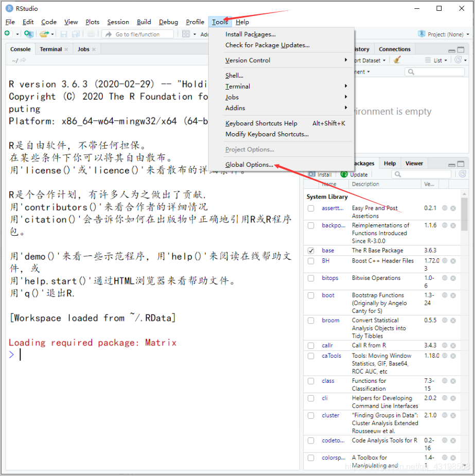475x476 pixels.
Task: Open the Project (None) dropdown
Action: 444,34
